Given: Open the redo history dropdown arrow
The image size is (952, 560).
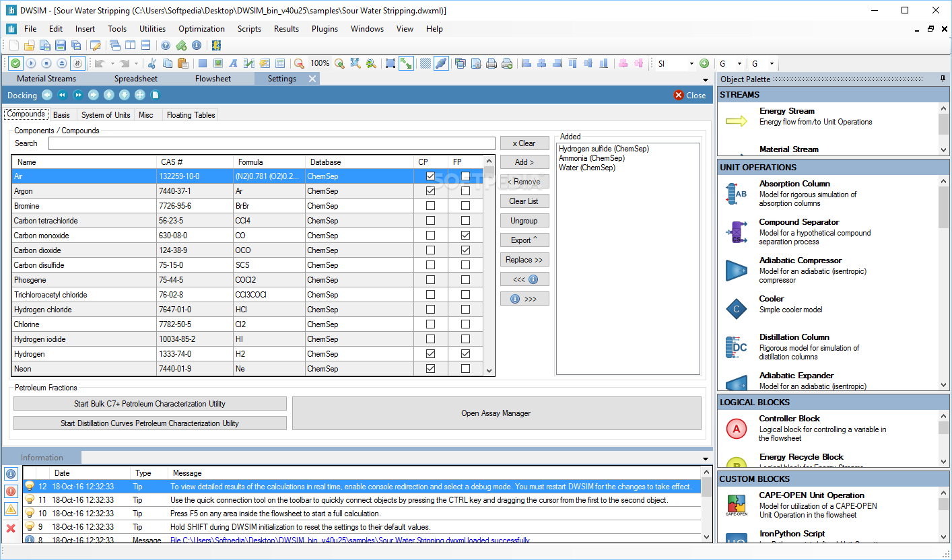Looking at the screenshot, I should [136, 63].
